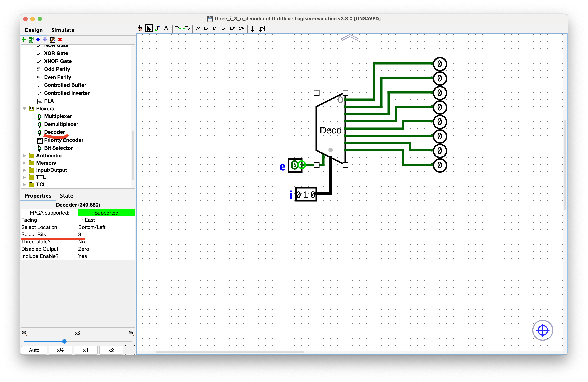Select Bit Selector in the tree
The image size is (588, 382).
[x=58, y=148]
